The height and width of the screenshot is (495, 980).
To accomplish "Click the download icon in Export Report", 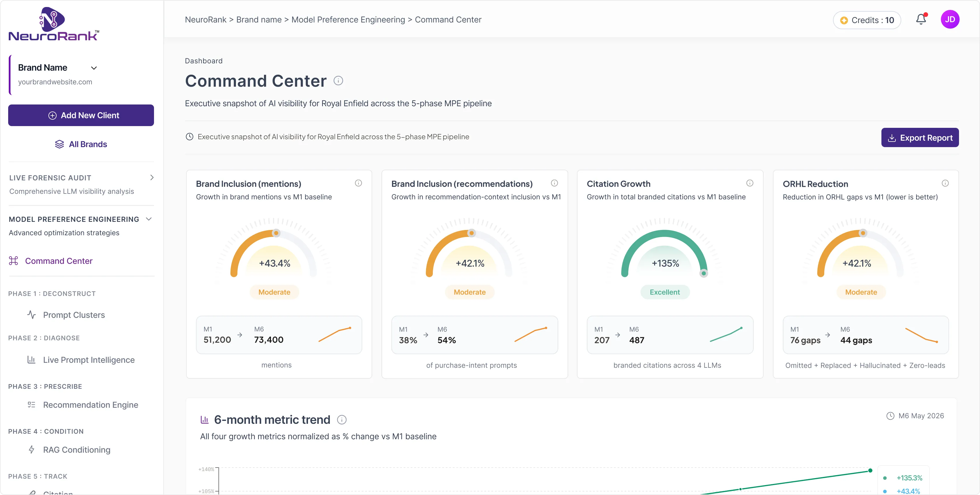I will pyautogui.click(x=892, y=138).
